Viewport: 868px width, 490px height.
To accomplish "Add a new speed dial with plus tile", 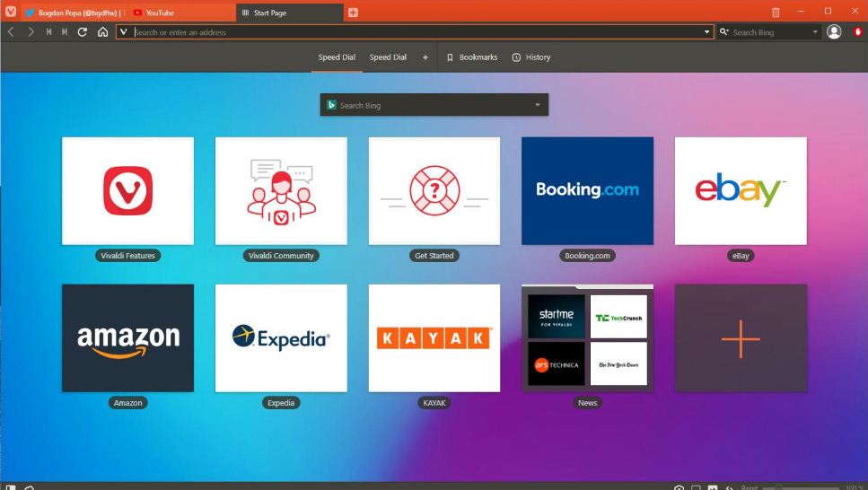I will [741, 338].
